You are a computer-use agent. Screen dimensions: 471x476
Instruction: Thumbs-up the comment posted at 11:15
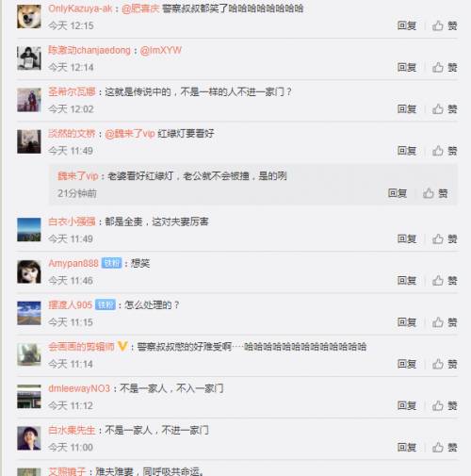(445, 322)
